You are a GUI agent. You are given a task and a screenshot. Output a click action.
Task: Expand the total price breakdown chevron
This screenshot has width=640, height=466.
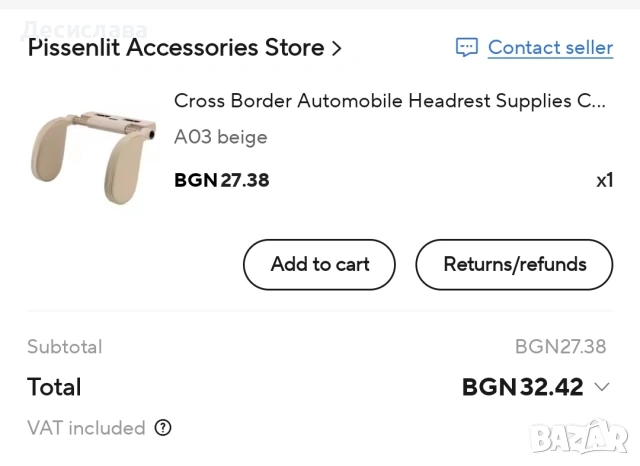point(601,387)
